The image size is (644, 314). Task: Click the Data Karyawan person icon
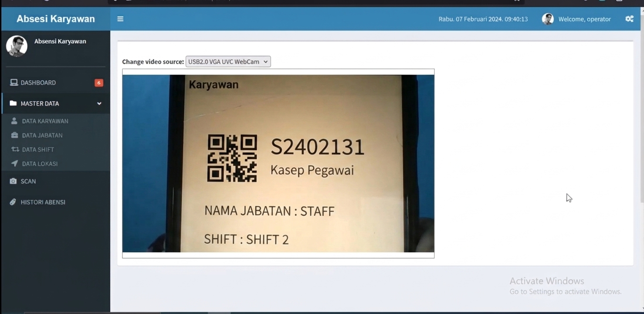pos(14,121)
